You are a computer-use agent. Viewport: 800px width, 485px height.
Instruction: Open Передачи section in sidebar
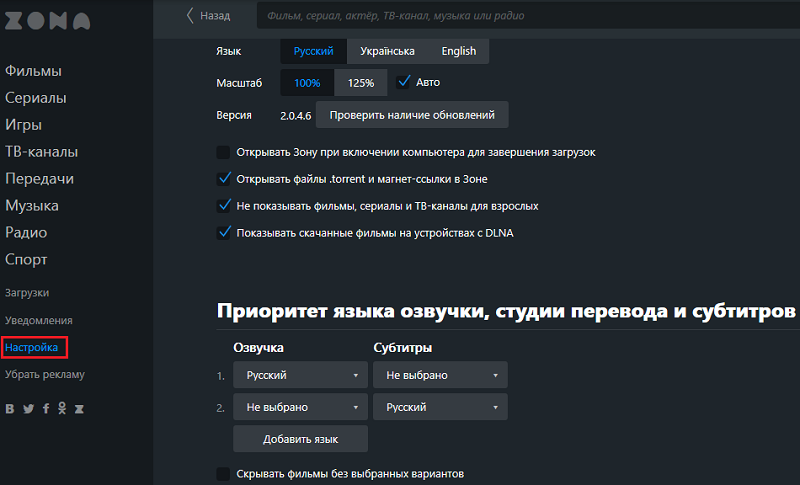click(39, 179)
